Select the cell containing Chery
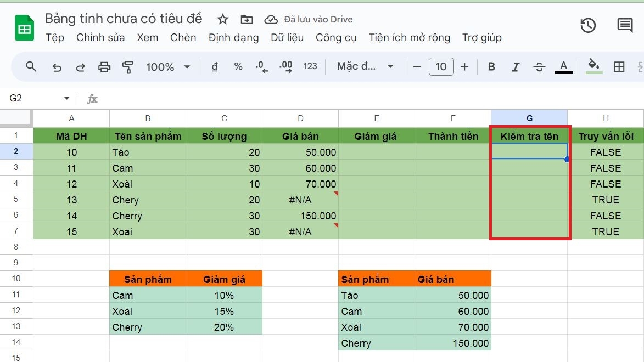644x362 pixels. click(148, 200)
